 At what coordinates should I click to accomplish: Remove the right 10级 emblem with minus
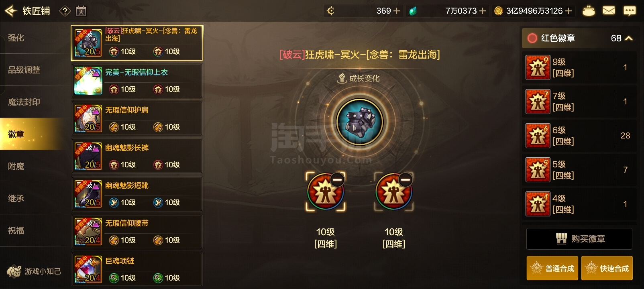click(406, 179)
